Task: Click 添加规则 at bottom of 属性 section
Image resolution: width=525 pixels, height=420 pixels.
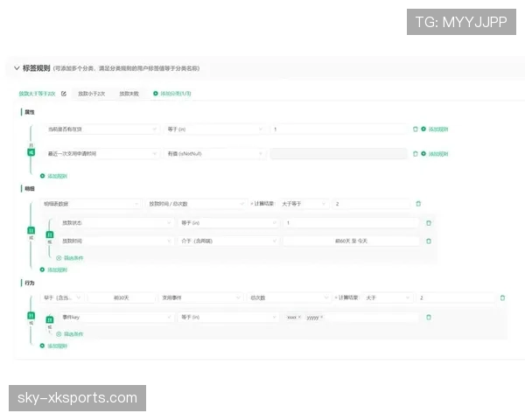Action: point(53,176)
